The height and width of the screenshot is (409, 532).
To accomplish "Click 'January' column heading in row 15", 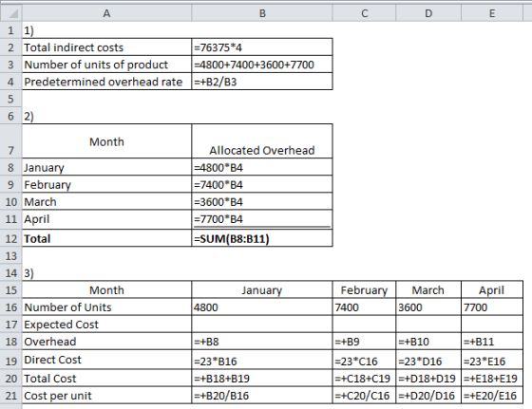I will 262,290.
